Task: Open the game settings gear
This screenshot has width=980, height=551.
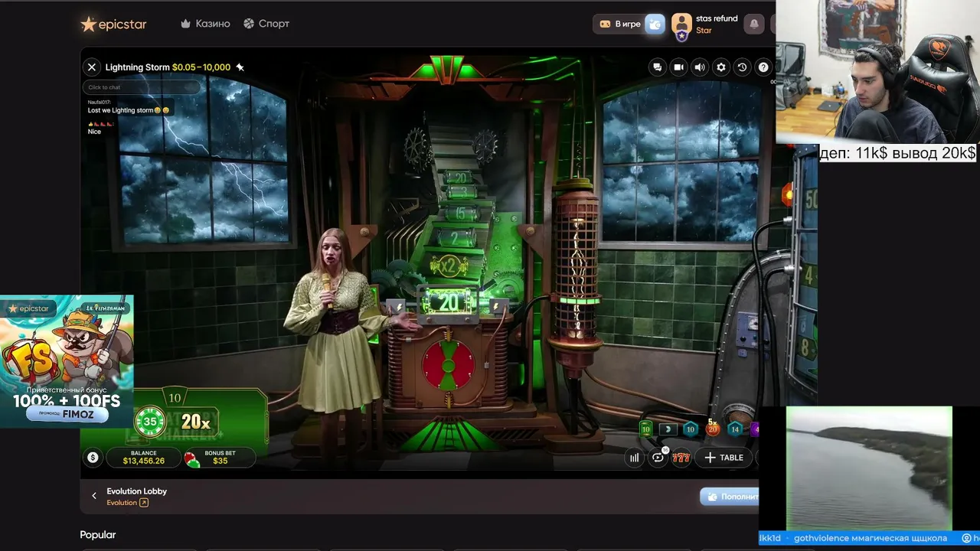Action: [720, 67]
